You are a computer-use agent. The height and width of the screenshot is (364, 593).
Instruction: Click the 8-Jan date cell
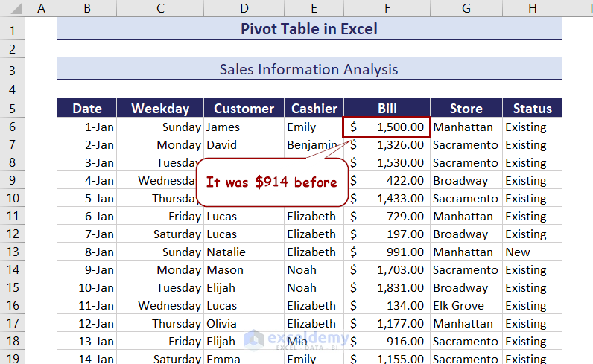pos(87,252)
